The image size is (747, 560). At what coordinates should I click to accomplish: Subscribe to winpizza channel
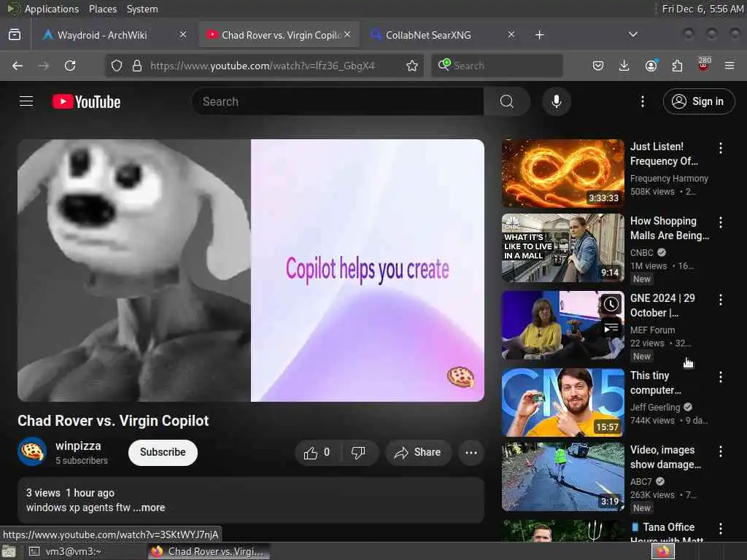163,452
